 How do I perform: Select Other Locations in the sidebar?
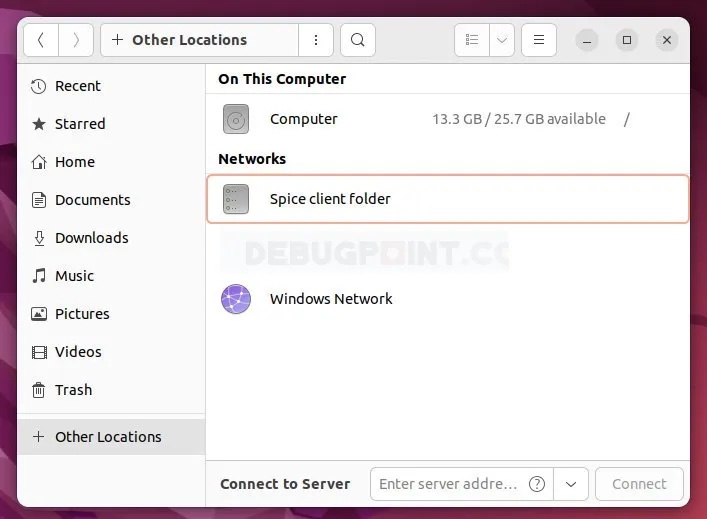pyautogui.click(x=107, y=437)
